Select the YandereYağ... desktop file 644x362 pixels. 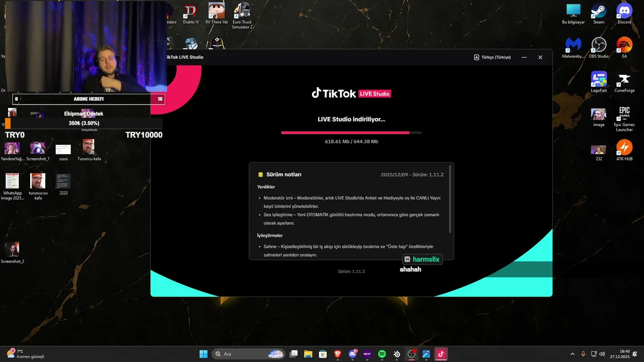(12, 151)
